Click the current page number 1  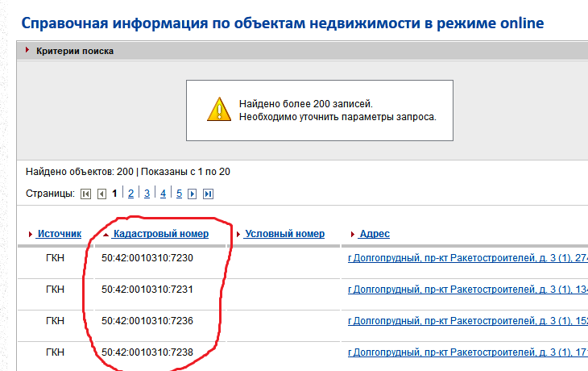coord(115,194)
